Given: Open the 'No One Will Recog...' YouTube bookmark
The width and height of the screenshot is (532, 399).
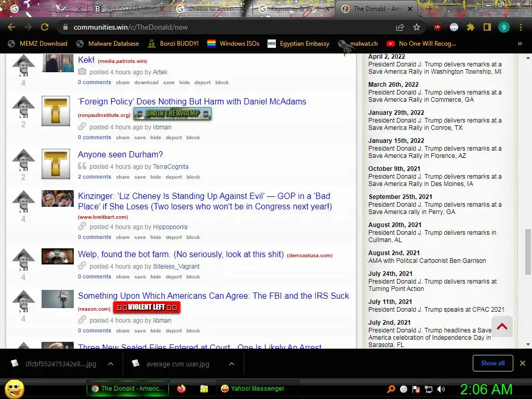Looking at the screenshot, I should coord(421,44).
